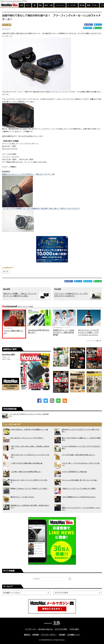Open the カバン navigation tab
The image size is (104, 644).
point(28,5)
